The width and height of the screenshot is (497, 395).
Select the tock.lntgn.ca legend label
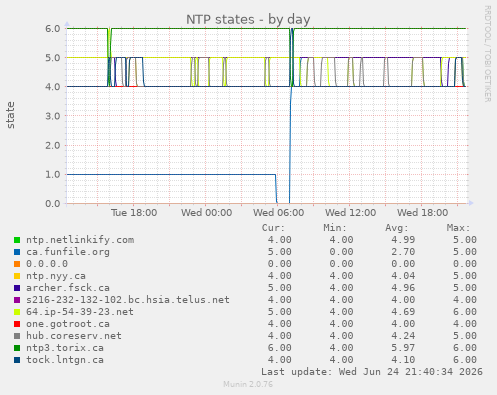pyautogui.click(x=65, y=360)
